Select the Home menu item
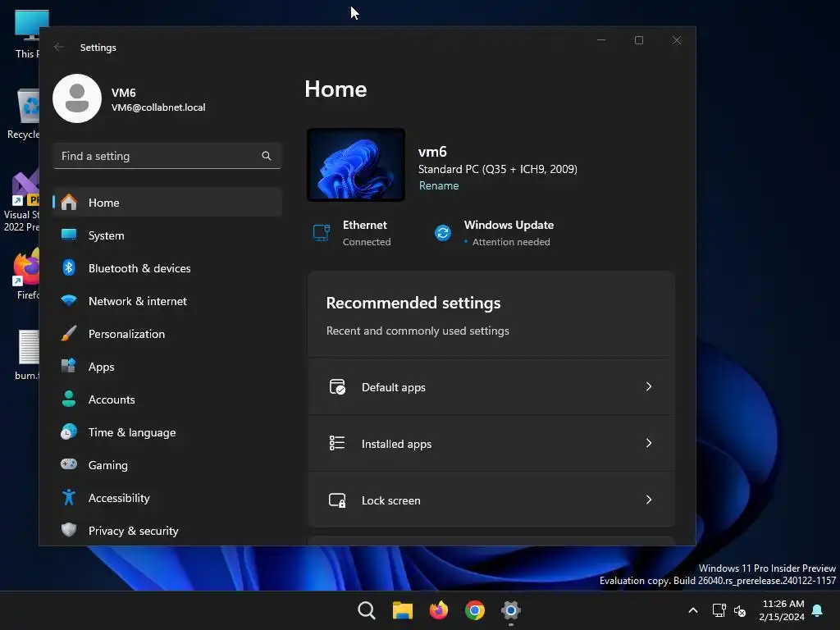Viewport: 840px width, 630px height. click(167, 203)
